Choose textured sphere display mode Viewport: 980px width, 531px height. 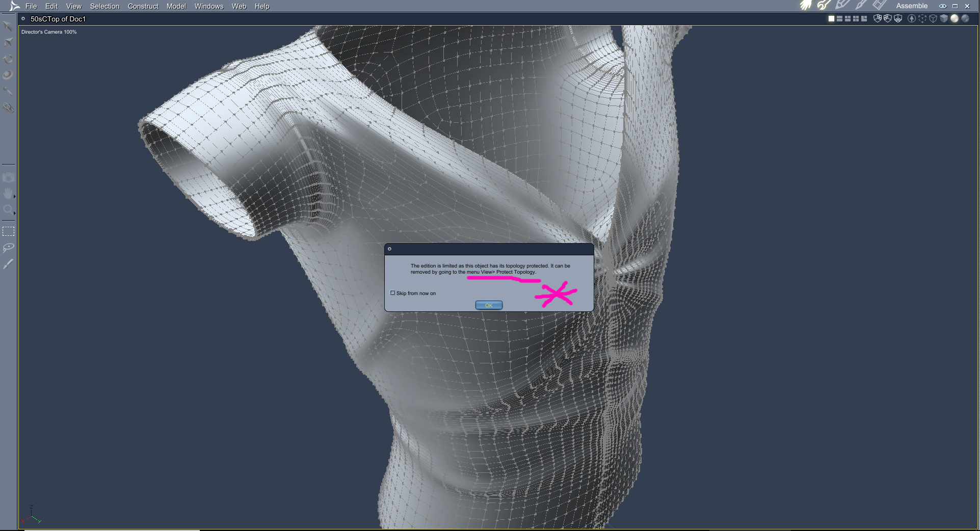(965, 18)
